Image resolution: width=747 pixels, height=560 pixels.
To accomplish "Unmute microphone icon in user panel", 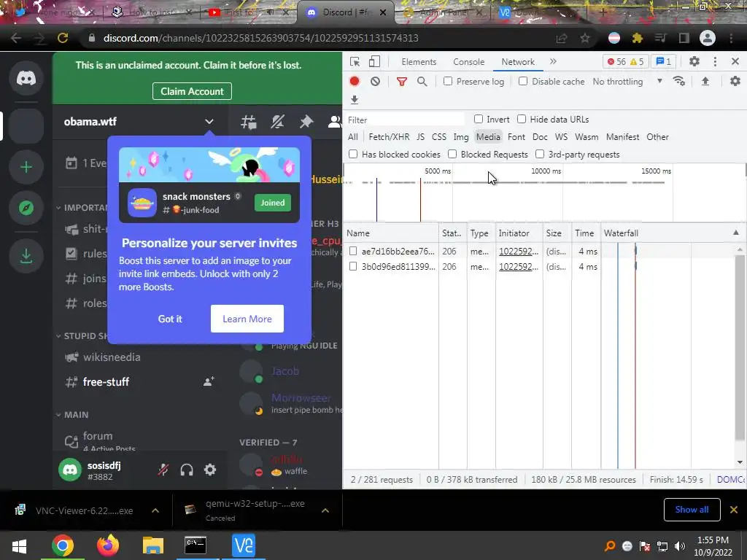I will [163, 470].
